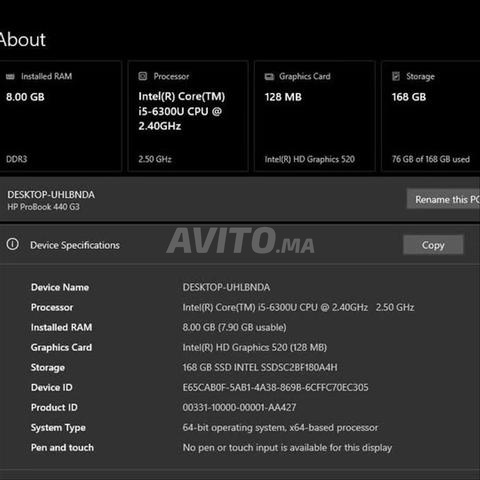Click the Storage row label in specifications

[48, 368]
